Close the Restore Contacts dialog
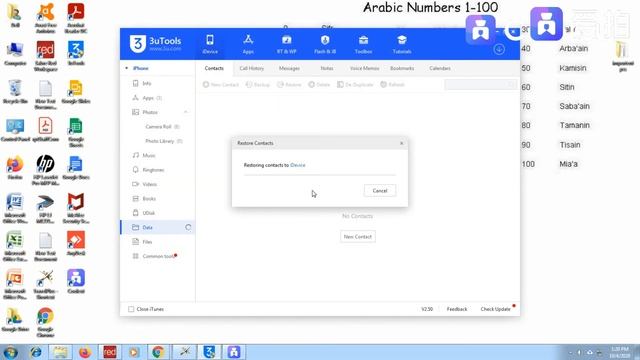This screenshot has height=360, width=640. [x=401, y=143]
